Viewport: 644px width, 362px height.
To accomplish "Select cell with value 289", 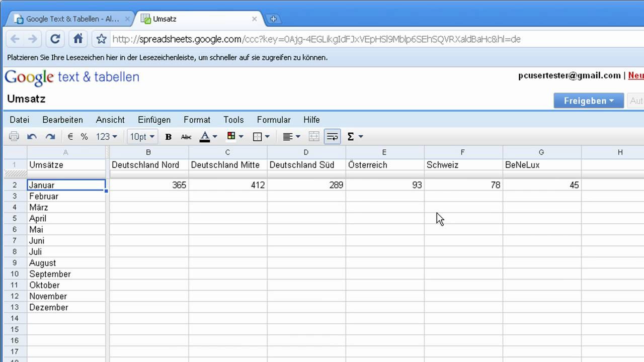I will (x=306, y=185).
